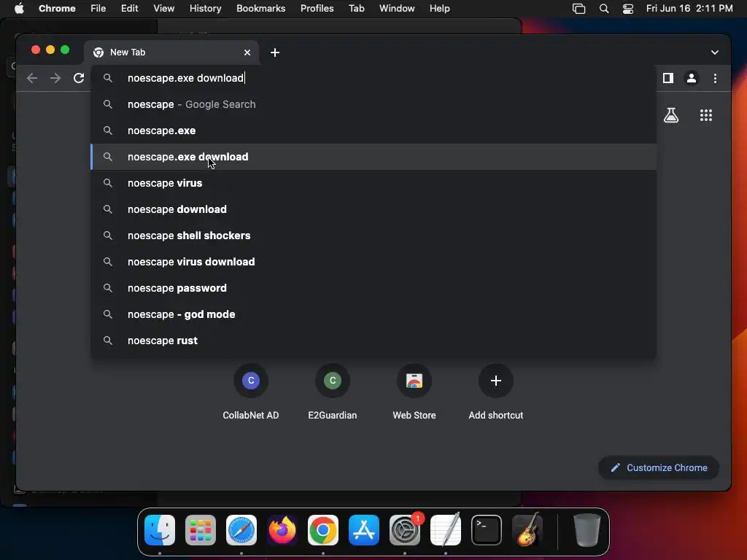The height and width of the screenshot is (560, 747).
Task: Click the Chrome back arrow
Action: click(x=32, y=78)
